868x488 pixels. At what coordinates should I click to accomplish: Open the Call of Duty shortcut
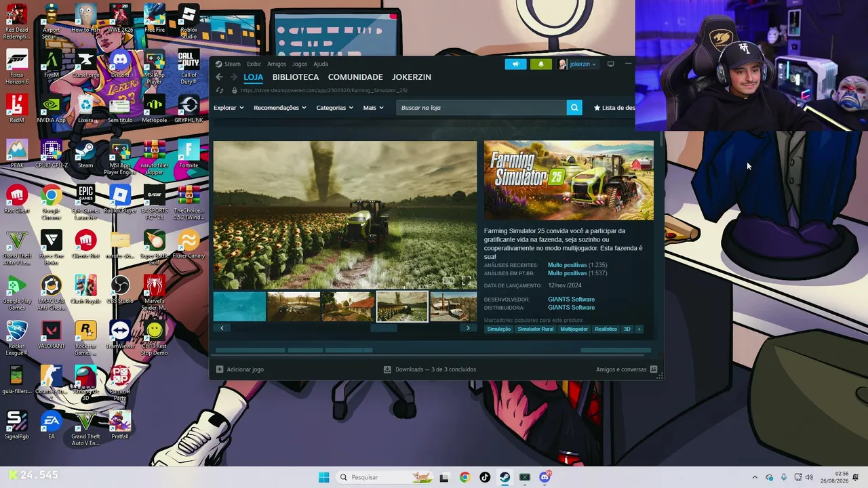(189, 68)
